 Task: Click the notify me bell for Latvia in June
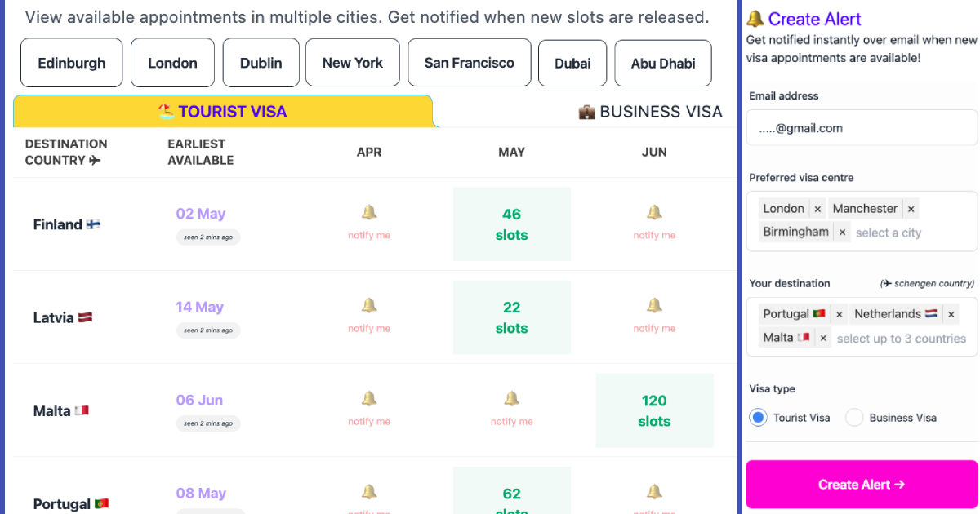(653, 312)
